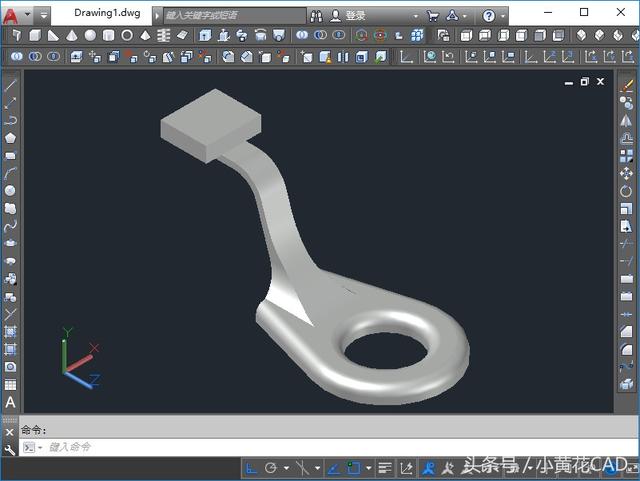
Task: Click the Mirror tool in modify toolbar
Action: 627,120
